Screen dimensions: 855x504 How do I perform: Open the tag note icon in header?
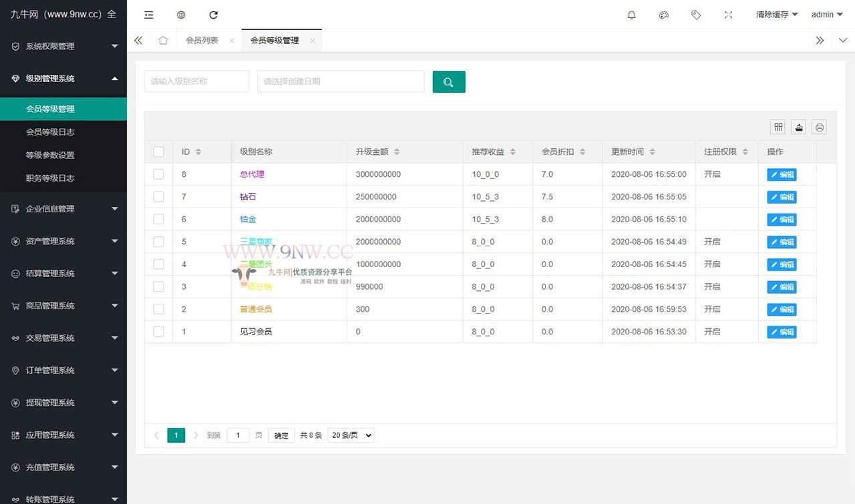[696, 15]
